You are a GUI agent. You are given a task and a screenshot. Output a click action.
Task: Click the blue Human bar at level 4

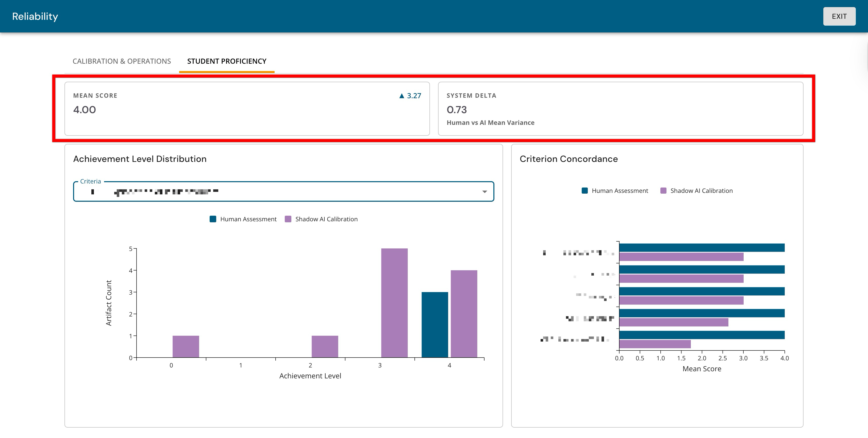435,325
